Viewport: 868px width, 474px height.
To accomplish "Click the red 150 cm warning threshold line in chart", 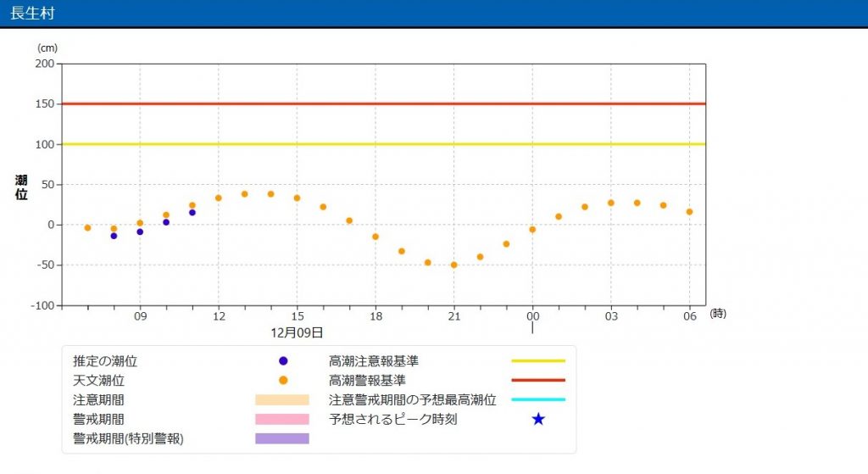I will click(x=384, y=103).
